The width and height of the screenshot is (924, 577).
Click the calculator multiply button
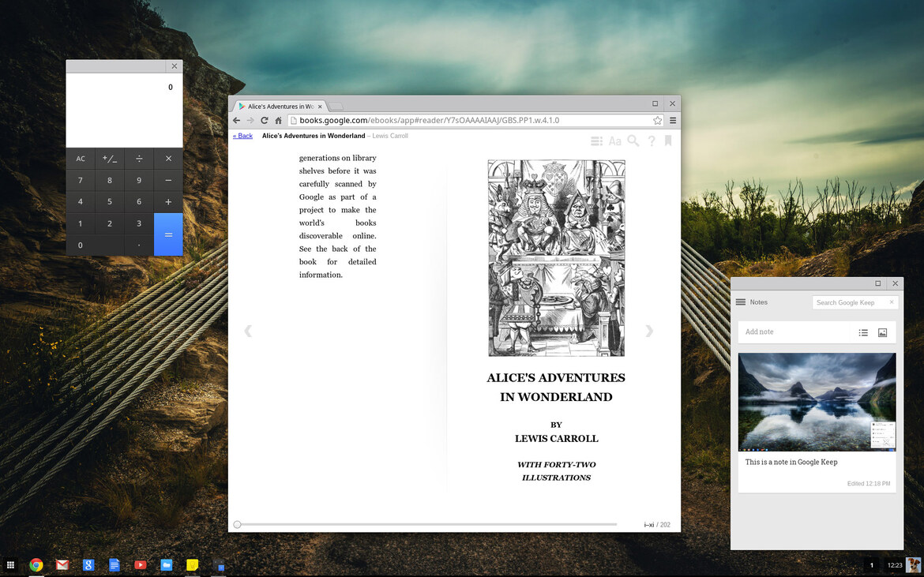[168, 159]
